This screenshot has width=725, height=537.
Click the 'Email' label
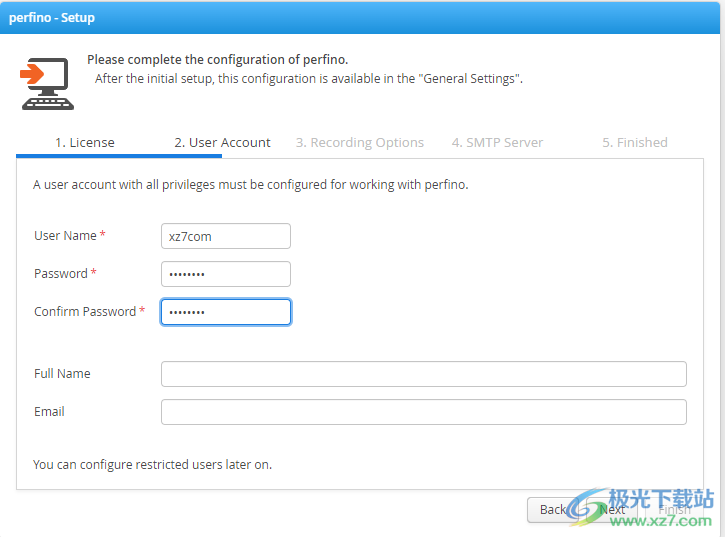click(x=49, y=411)
